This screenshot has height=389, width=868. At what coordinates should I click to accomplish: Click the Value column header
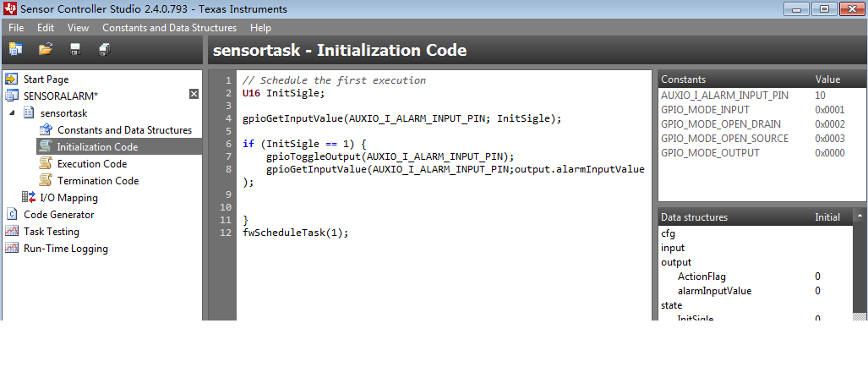[827, 79]
